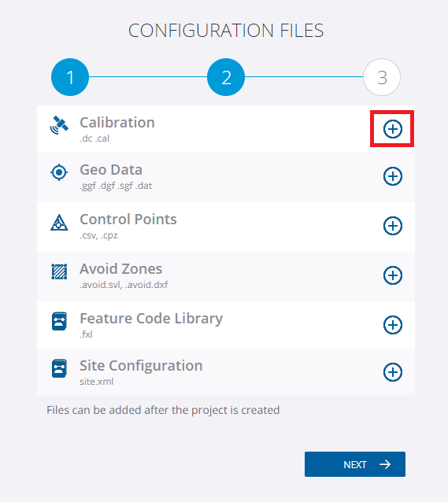Click the Control Points triangle icon
The width and height of the screenshot is (448, 502).
(59, 223)
